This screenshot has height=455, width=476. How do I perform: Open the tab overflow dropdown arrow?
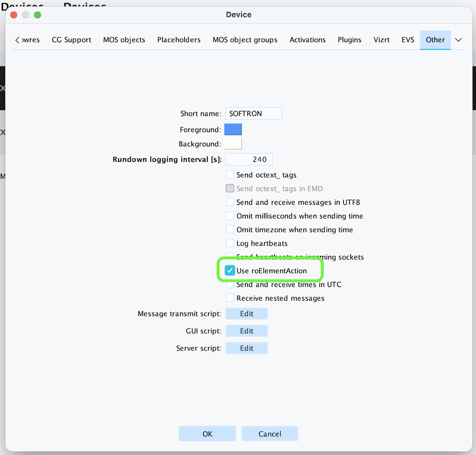tap(458, 40)
